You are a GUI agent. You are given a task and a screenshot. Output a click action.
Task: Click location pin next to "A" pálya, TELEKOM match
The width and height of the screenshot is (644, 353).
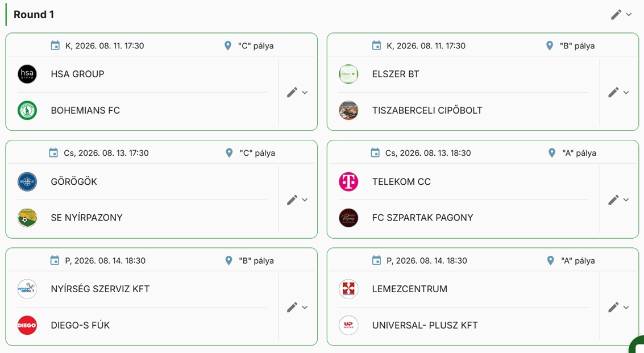pyautogui.click(x=552, y=153)
